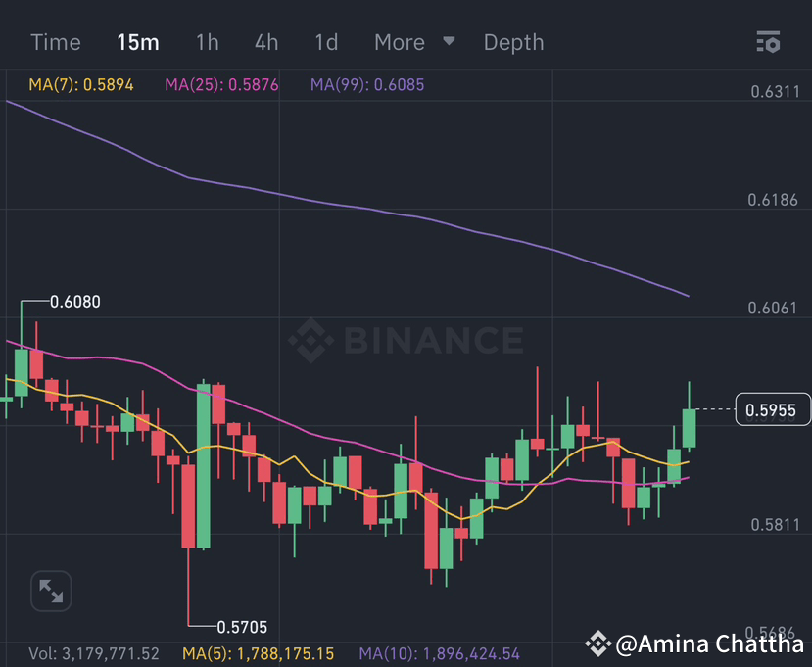Click the 0.6080 high price marker
Viewport: 812px width, 667px height.
[x=74, y=302]
